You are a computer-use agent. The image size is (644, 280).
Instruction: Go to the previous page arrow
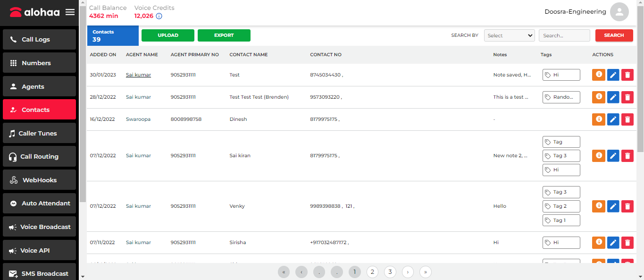coord(301,272)
